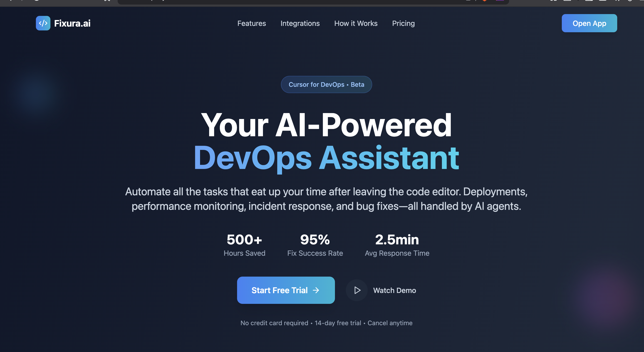Click the Fixura.ai code bracket logo icon

pos(43,23)
